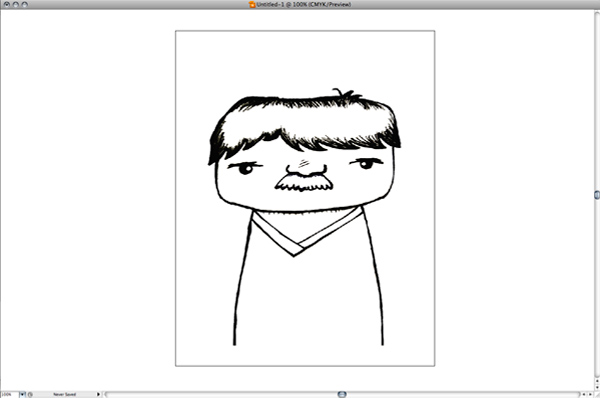Click the Untitled-1 window title text
The image size is (600, 398).
(x=303, y=5)
